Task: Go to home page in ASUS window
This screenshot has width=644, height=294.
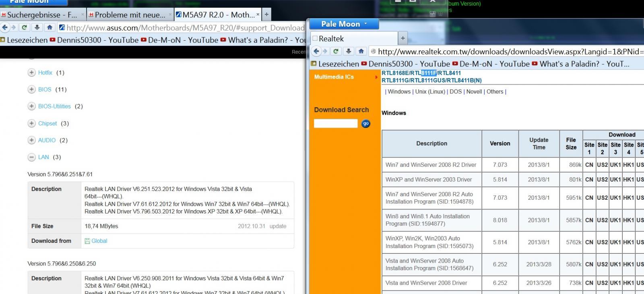Action: 50,27
